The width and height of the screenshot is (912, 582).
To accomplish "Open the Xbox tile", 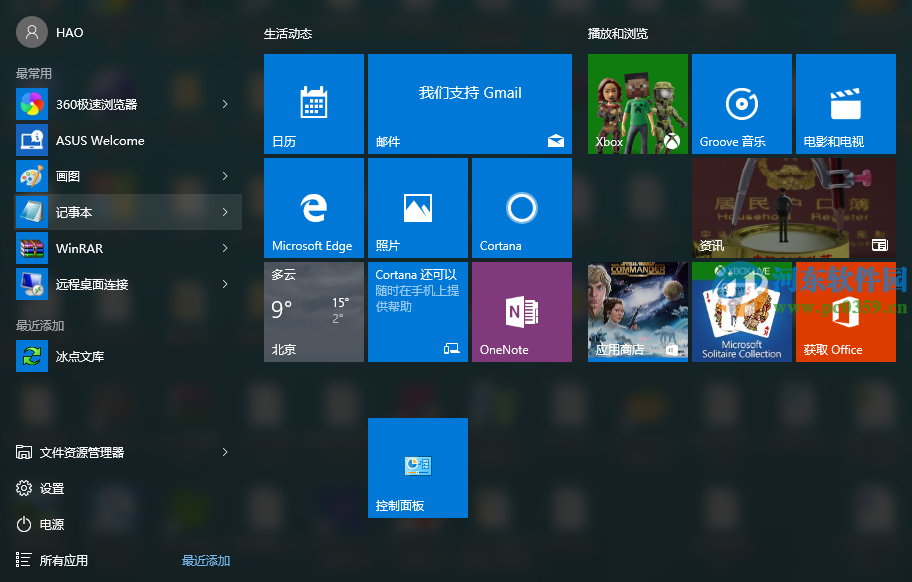I will [637, 104].
